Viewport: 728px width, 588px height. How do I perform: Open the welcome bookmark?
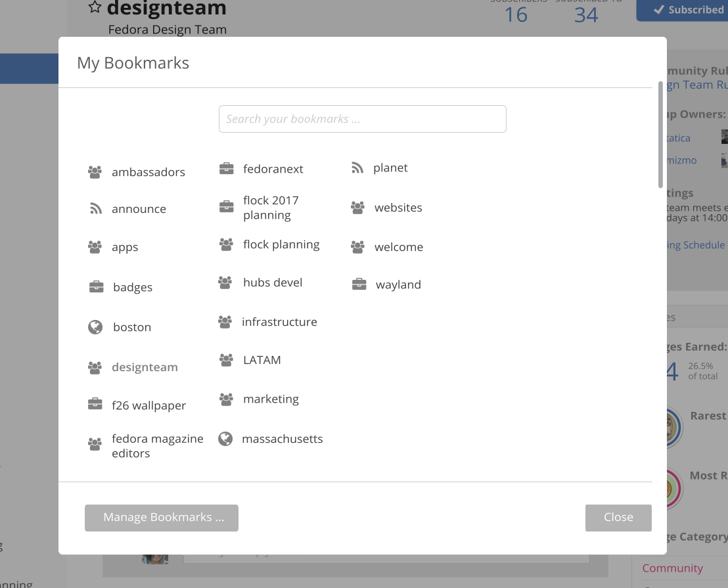pyautogui.click(x=399, y=247)
